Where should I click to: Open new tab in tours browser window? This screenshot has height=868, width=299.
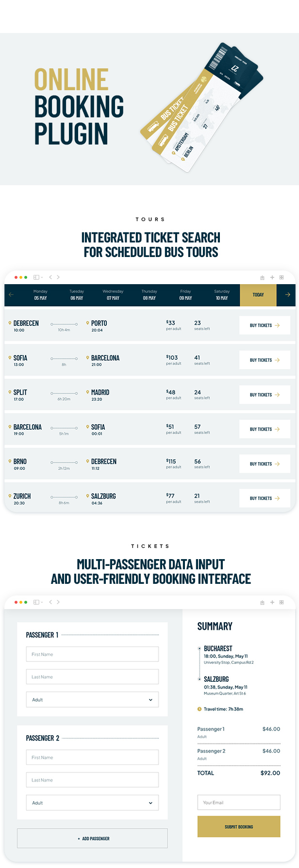pos(272,277)
